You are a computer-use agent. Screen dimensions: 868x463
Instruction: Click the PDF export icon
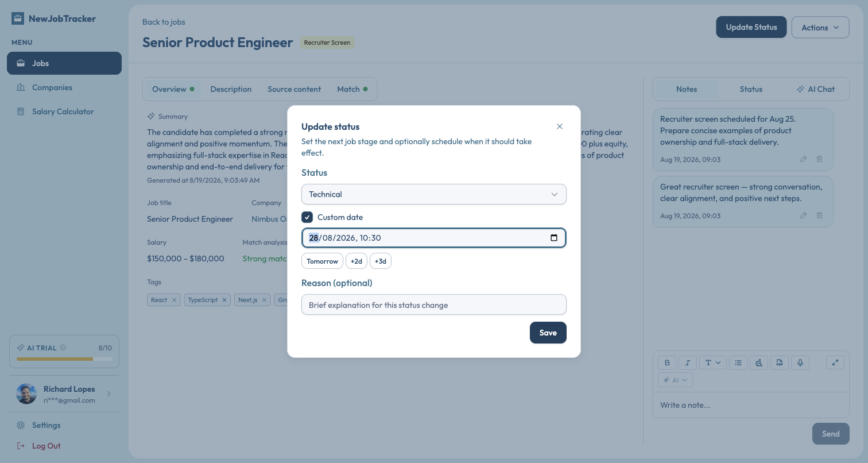pyautogui.click(x=780, y=362)
